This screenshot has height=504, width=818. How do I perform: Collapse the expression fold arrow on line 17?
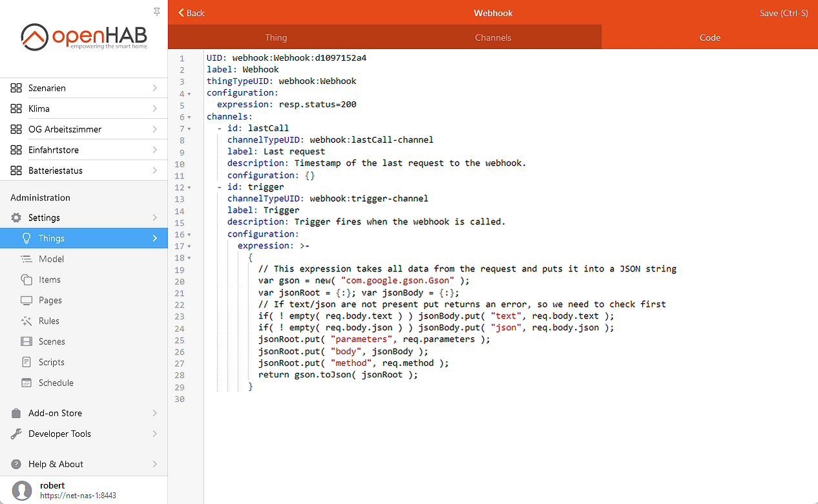coord(189,246)
